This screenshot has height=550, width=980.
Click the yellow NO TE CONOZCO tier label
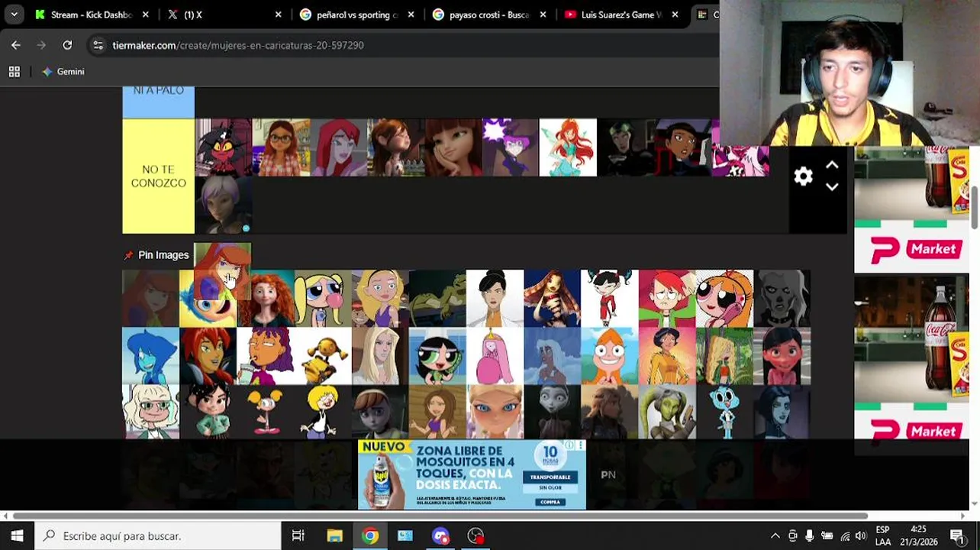point(158,176)
